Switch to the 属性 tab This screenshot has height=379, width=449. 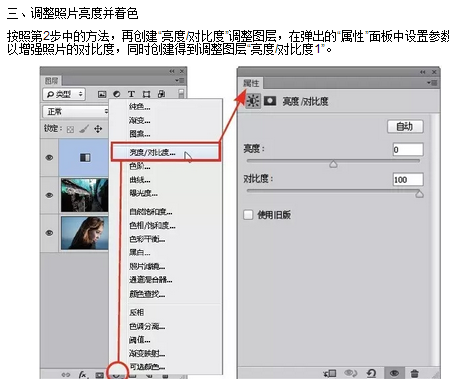251,83
